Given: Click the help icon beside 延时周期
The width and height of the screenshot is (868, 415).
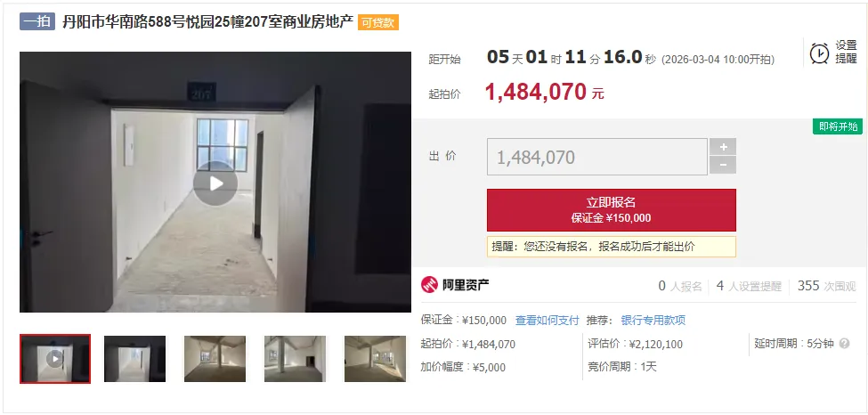Looking at the screenshot, I should point(844,344).
